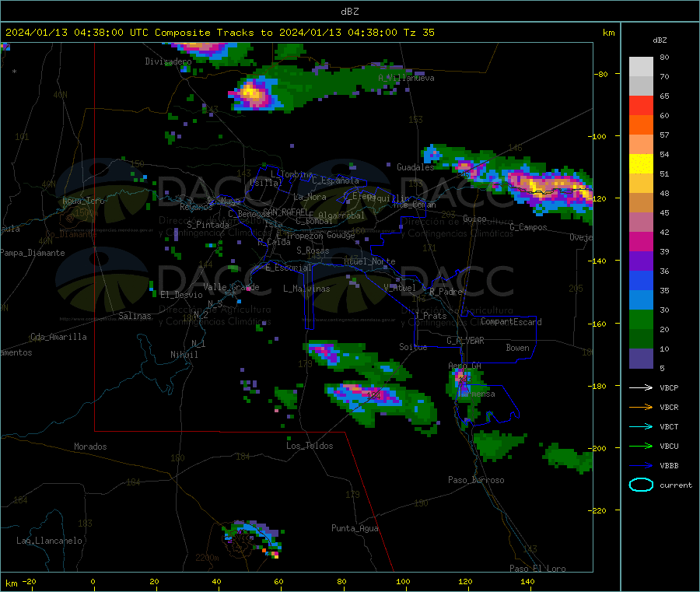Click the S_Pintada place label
This screenshot has height=592, width=700.
pyautogui.click(x=208, y=225)
